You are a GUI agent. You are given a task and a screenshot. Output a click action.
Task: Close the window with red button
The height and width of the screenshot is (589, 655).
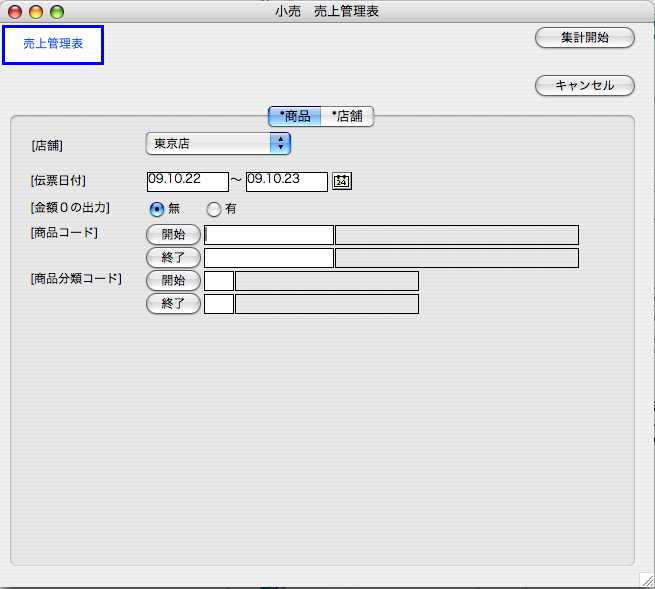(x=15, y=12)
